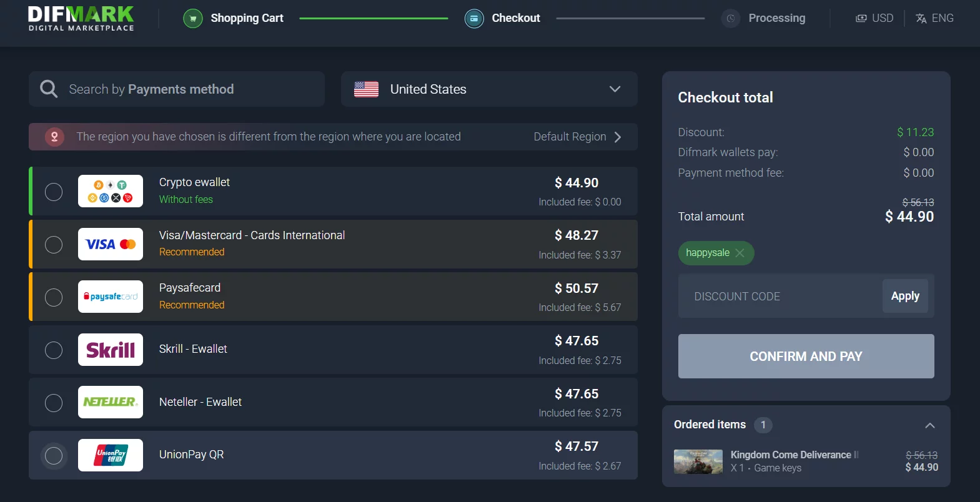
Task: Go back to Shopping Cart step
Action: 247,18
